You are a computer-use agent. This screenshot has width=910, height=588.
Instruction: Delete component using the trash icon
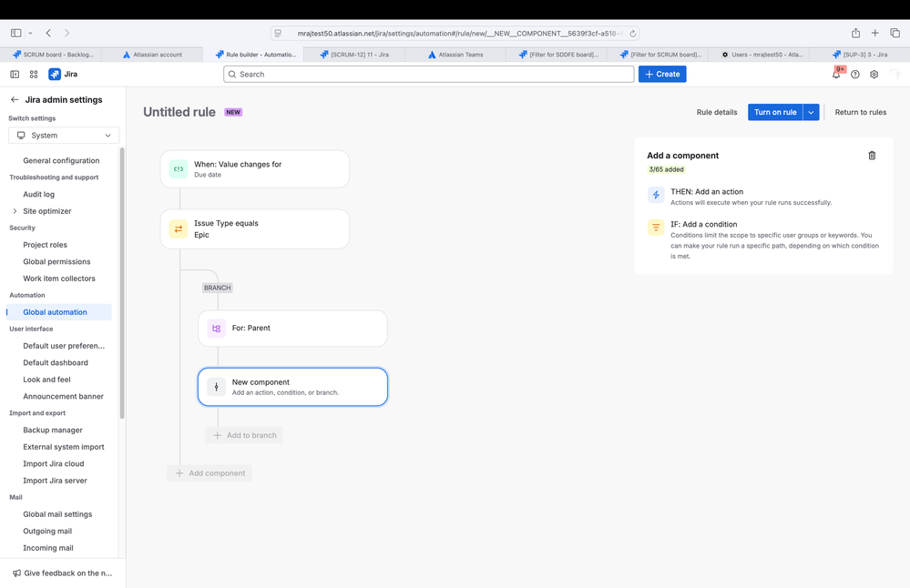click(872, 156)
